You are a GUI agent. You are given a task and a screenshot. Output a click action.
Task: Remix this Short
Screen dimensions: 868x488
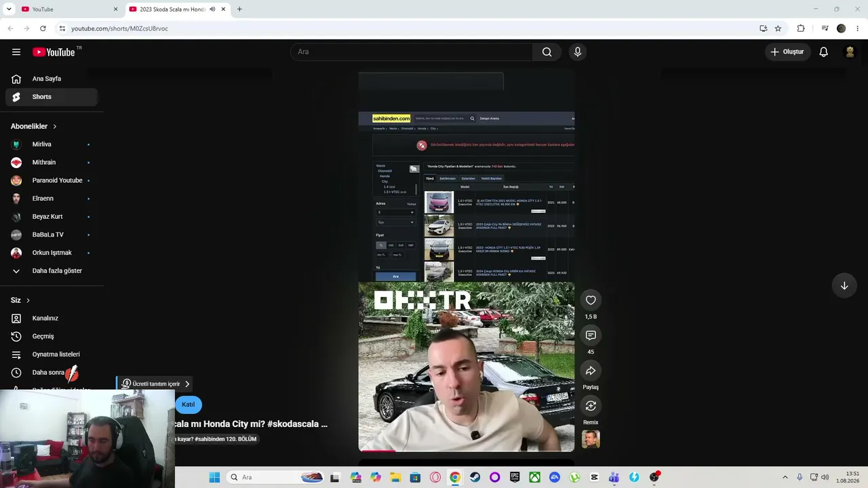coord(591,406)
